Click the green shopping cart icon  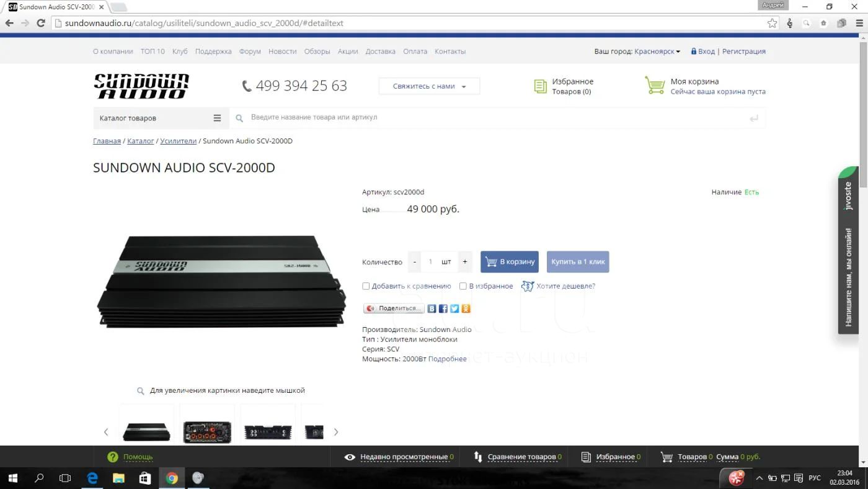[655, 86]
